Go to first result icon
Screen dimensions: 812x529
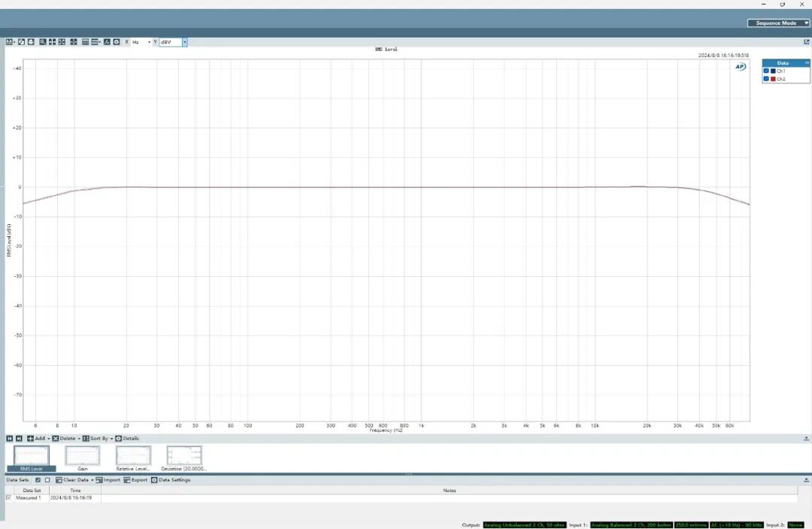(9, 439)
